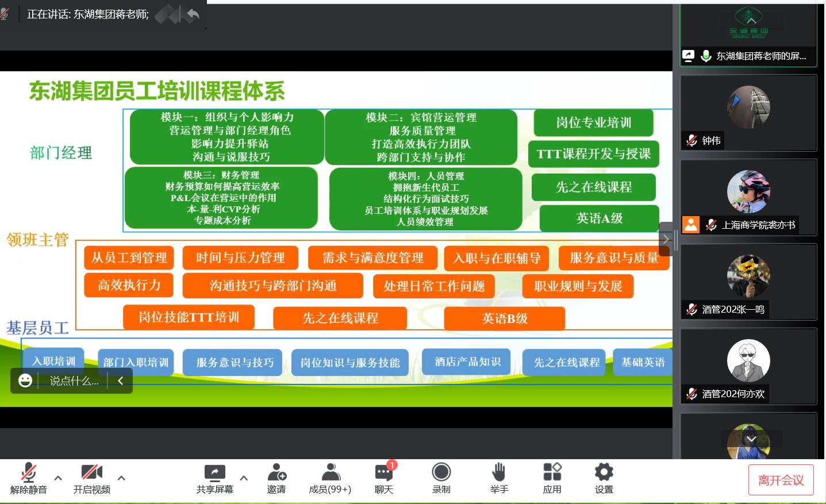Show previous participant tiles upward
This screenshot has width=826, height=504.
tap(751, 21)
